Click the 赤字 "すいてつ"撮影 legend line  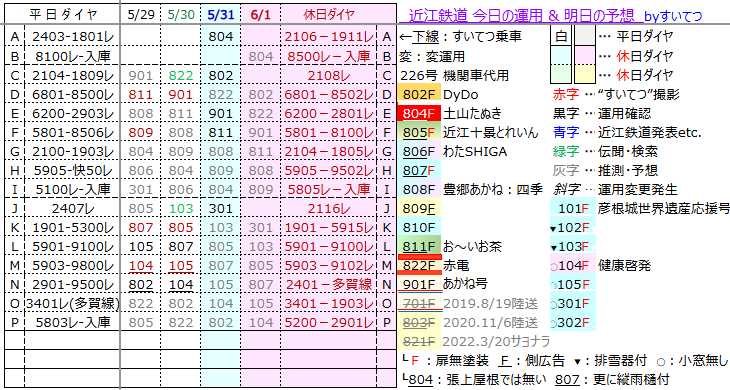[x=616, y=94]
